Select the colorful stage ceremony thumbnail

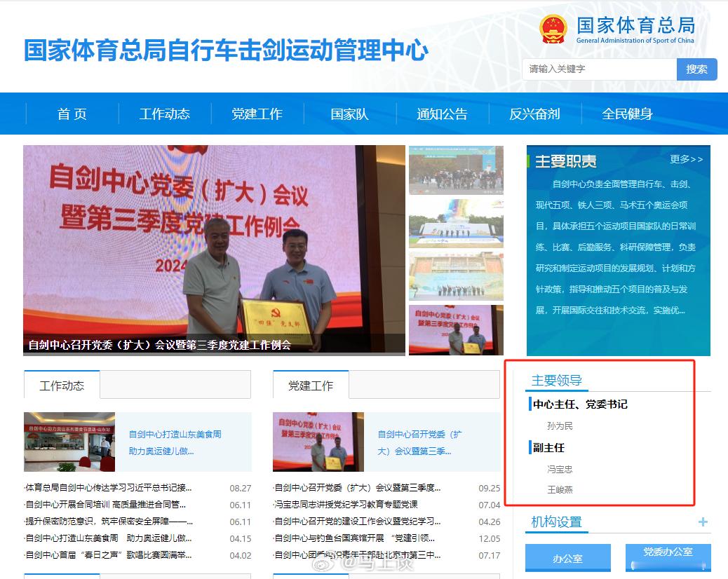[456, 224]
